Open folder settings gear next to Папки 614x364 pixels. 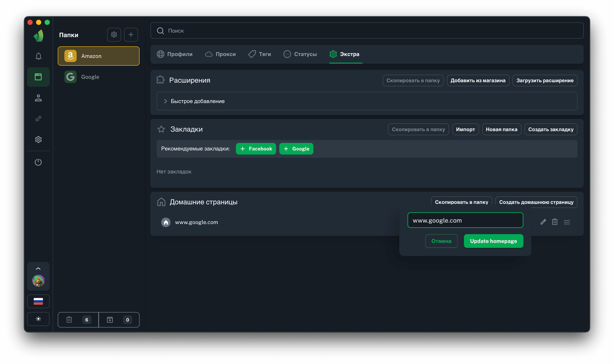coord(114,35)
